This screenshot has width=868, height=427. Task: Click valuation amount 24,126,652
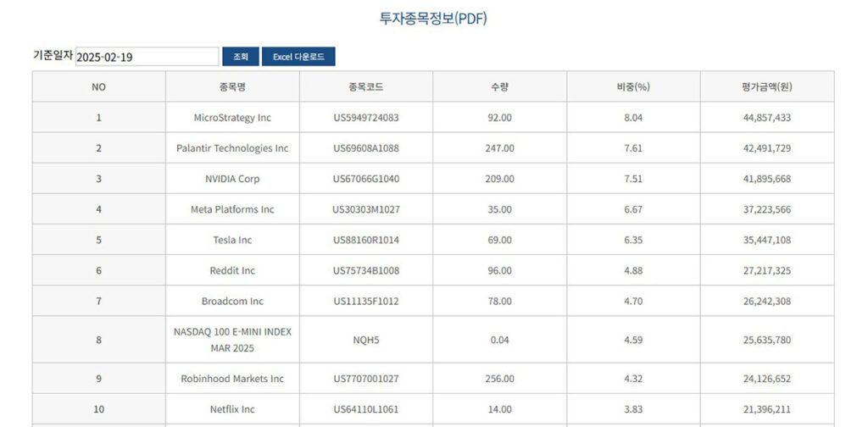767,379
